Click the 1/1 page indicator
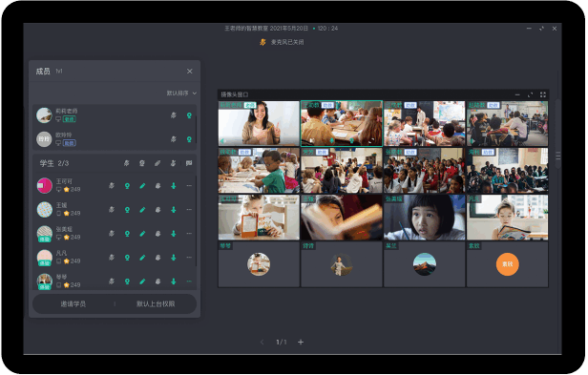The height and width of the screenshot is (375, 588). point(282,342)
